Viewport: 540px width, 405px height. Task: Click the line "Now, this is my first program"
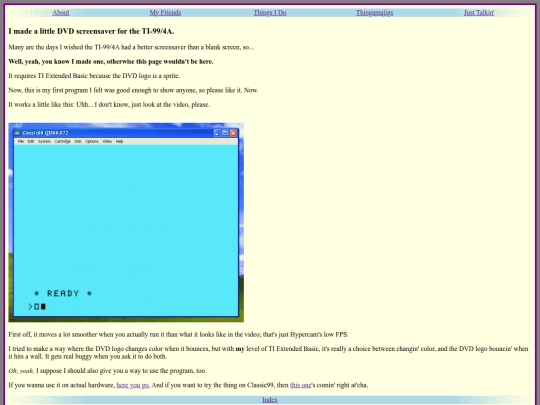point(133,90)
